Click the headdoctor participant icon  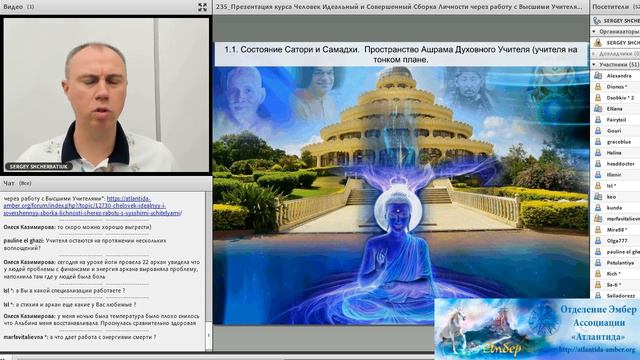click(598, 164)
